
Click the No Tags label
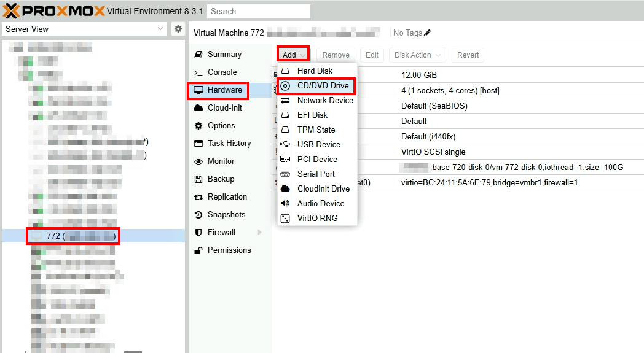[x=407, y=33]
